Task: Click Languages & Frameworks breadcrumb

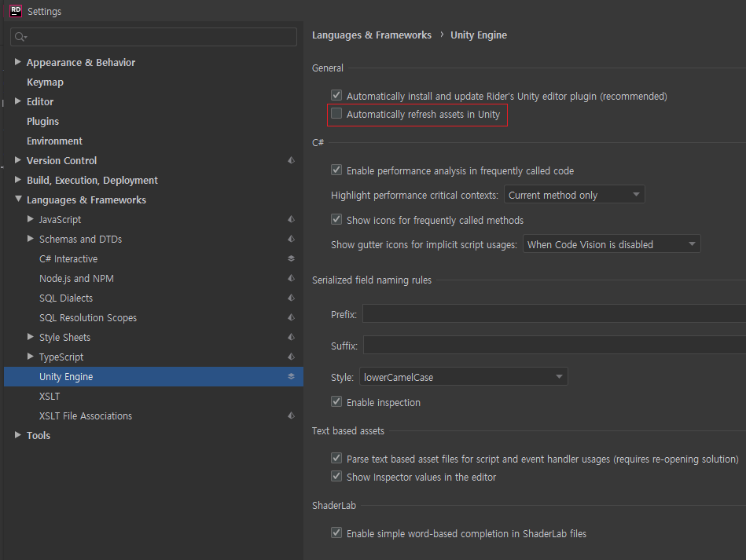Action: click(372, 35)
